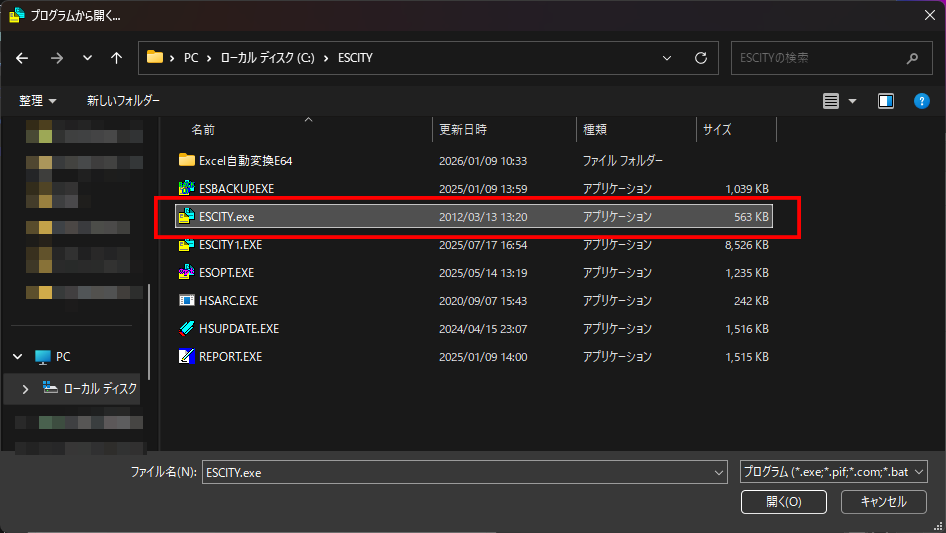Select the ESCITY.exe file icon
946x533 pixels.
pyautogui.click(x=186, y=215)
